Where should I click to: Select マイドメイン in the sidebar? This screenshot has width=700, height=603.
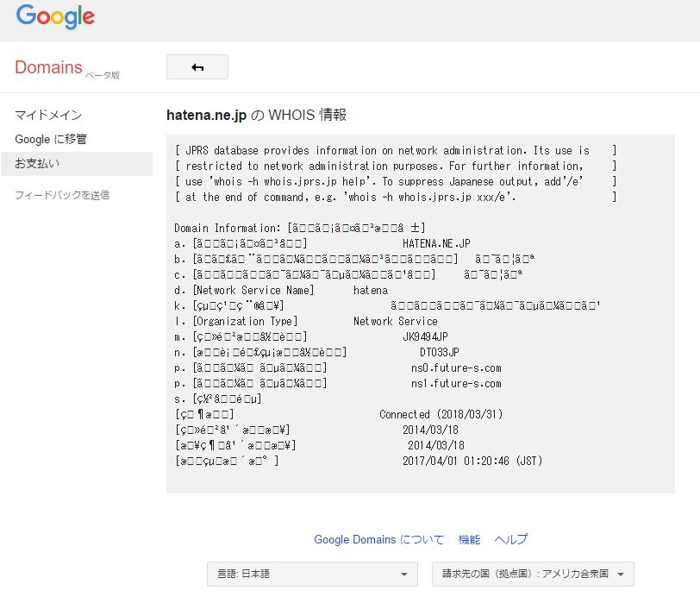click(x=48, y=116)
